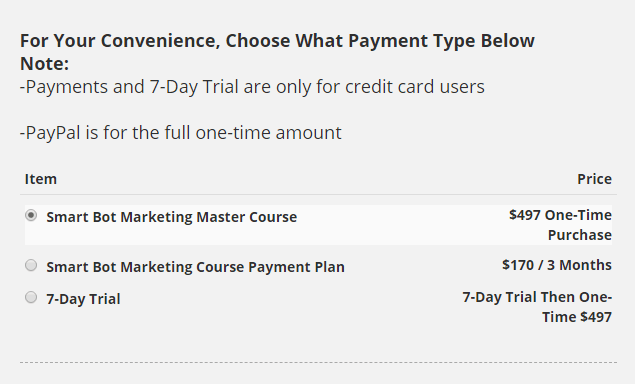This screenshot has height=384, width=635.
Task: Select the Smart Bot Marketing Master Course radio button
Action: pos(31,215)
